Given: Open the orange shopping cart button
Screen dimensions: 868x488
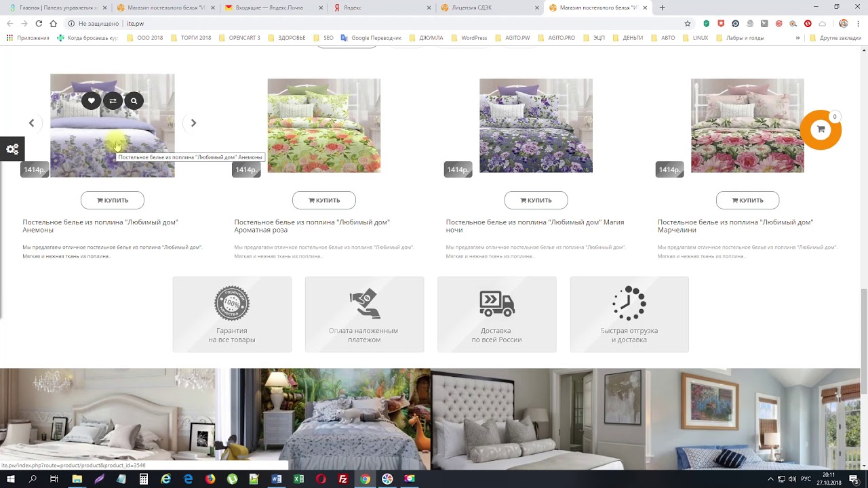Looking at the screenshot, I should point(821,129).
